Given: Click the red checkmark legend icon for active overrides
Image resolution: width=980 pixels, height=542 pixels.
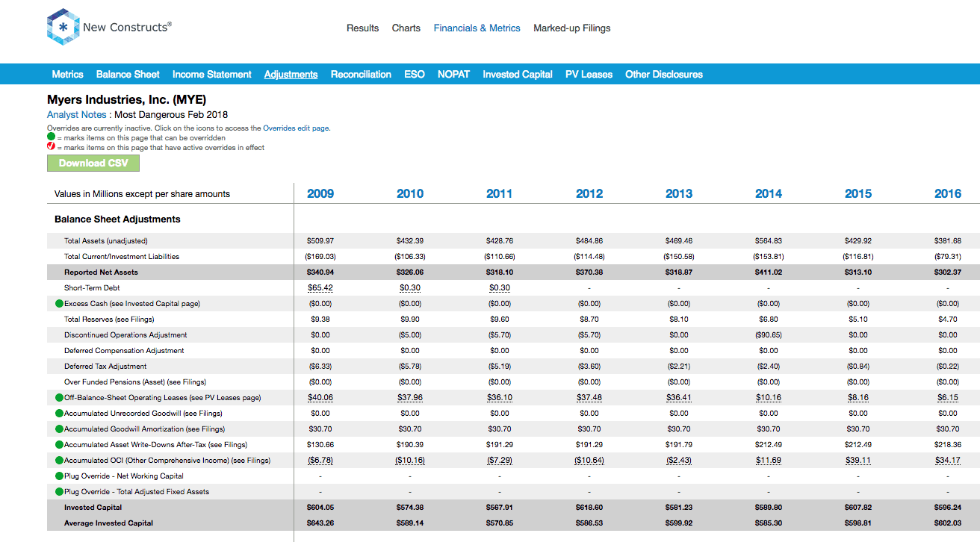Looking at the screenshot, I should (x=51, y=147).
